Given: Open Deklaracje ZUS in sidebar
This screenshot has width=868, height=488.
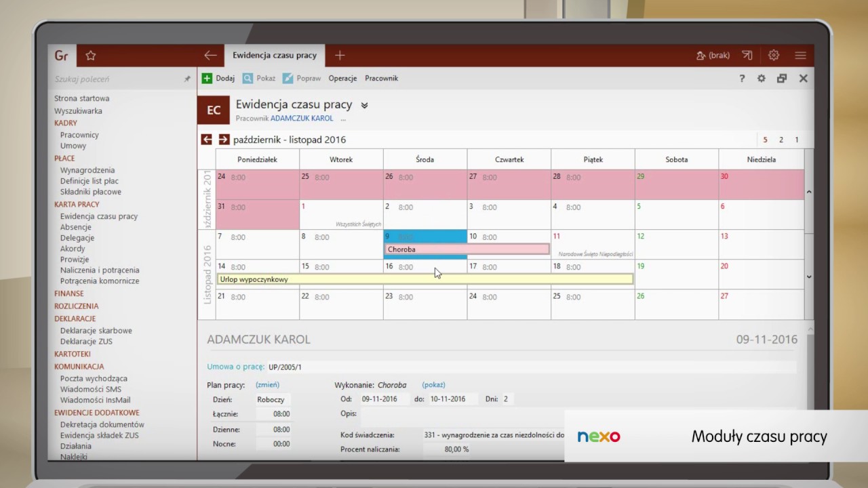Looking at the screenshot, I should coord(86,341).
